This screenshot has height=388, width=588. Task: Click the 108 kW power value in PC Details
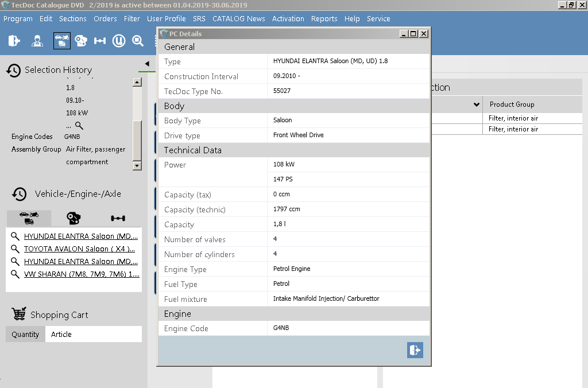click(x=284, y=164)
